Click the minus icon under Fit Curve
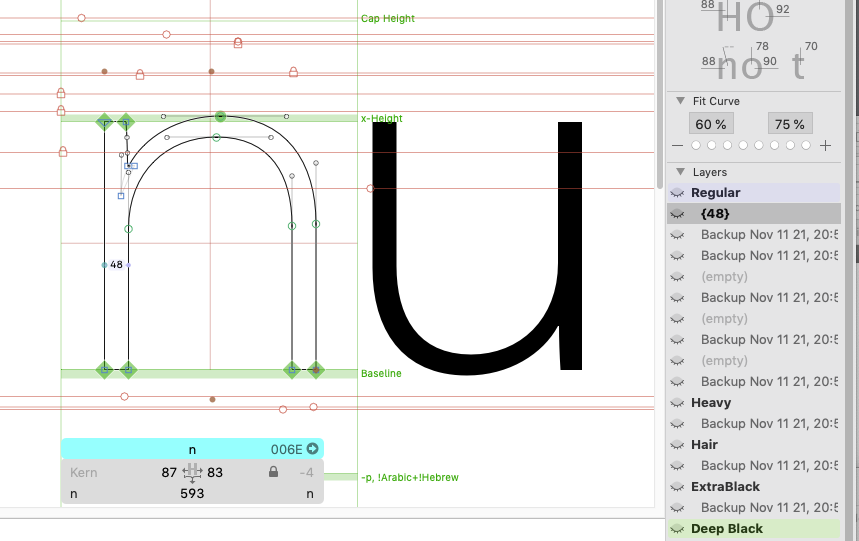The image size is (859, 541). click(679, 146)
